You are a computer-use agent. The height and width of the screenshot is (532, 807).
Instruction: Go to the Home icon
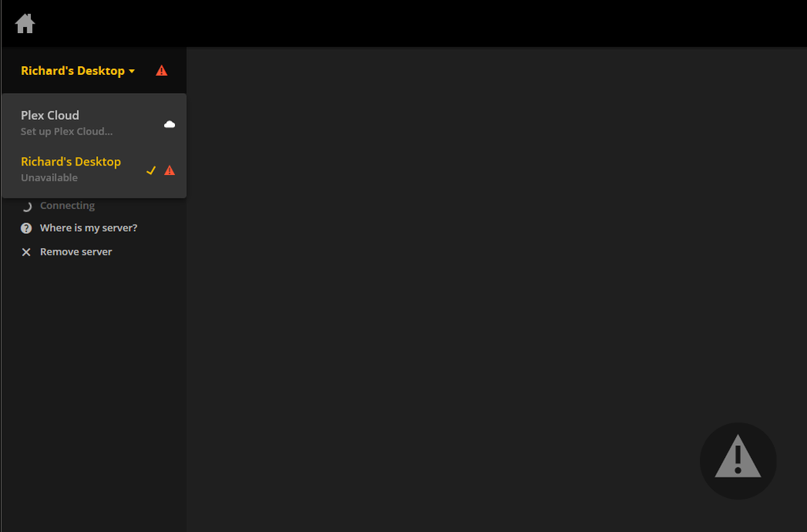pyautogui.click(x=24, y=23)
